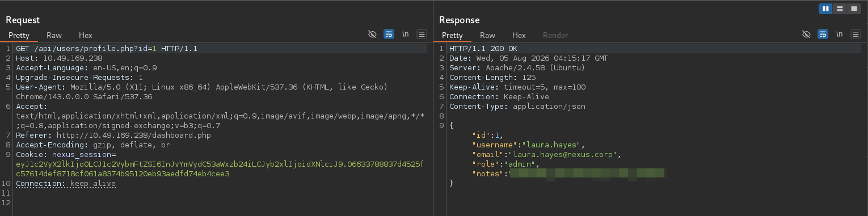Click the Connection: keep-alive request header
The width and height of the screenshot is (868, 216).
pyautogui.click(x=66, y=184)
